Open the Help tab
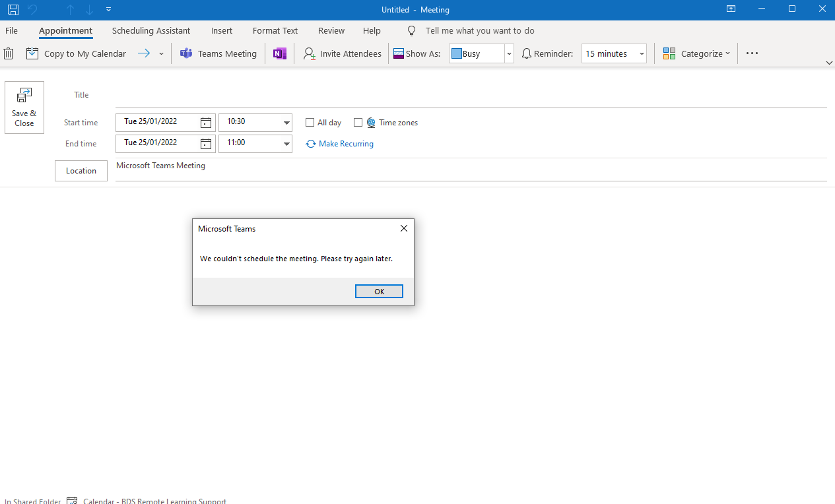Image resolution: width=835 pixels, height=504 pixels. [372, 30]
